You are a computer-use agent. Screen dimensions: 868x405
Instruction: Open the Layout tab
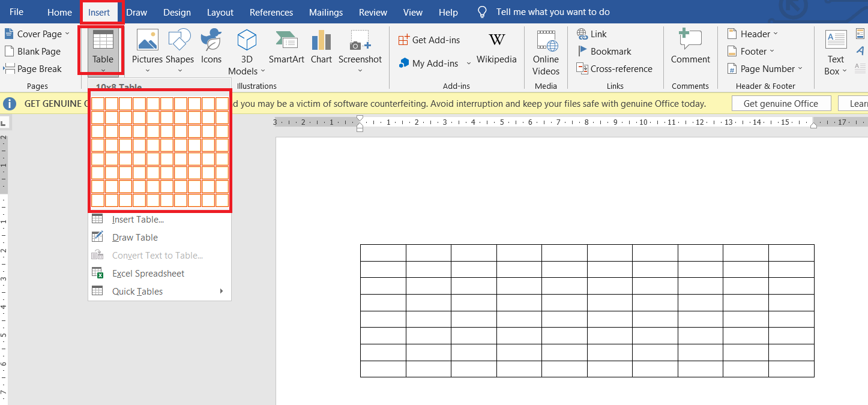220,12
